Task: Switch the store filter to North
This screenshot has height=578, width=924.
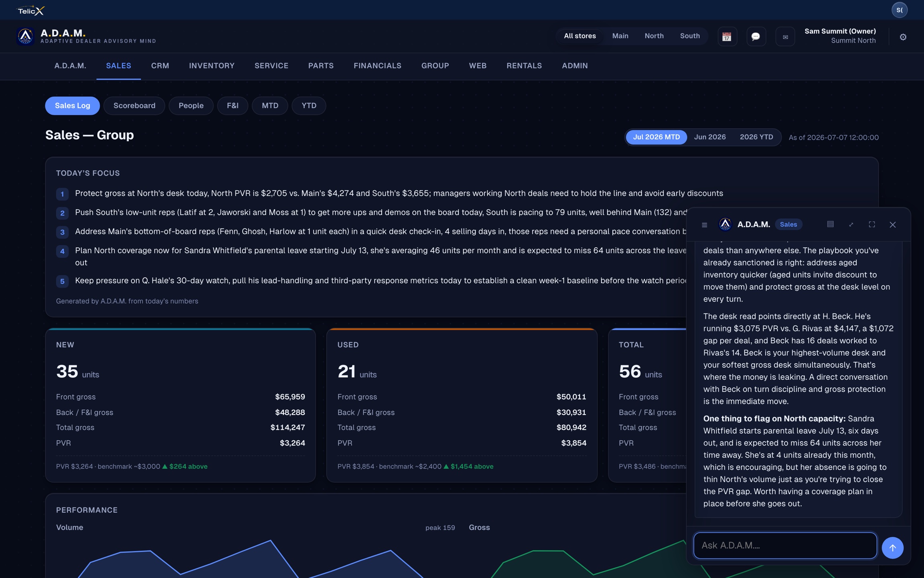Action: click(x=654, y=36)
